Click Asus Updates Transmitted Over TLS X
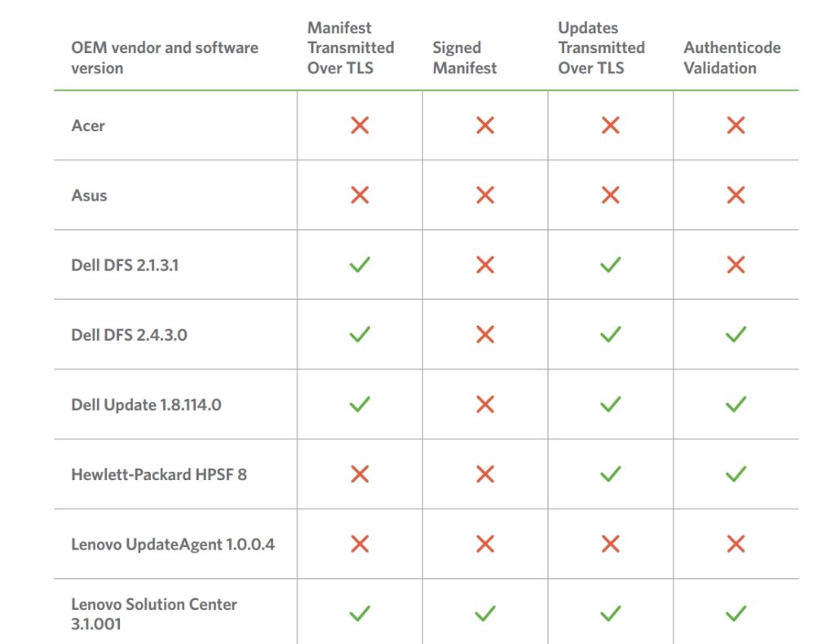This screenshot has width=835, height=644. (x=610, y=195)
